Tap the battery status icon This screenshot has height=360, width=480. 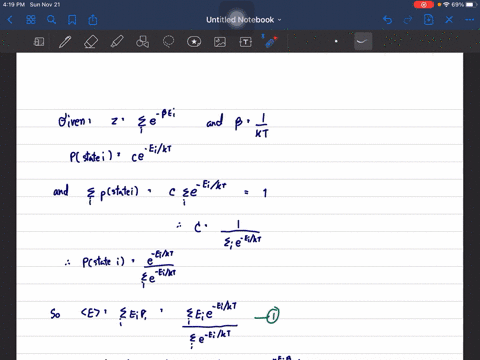pyautogui.click(x=470, y=5)
